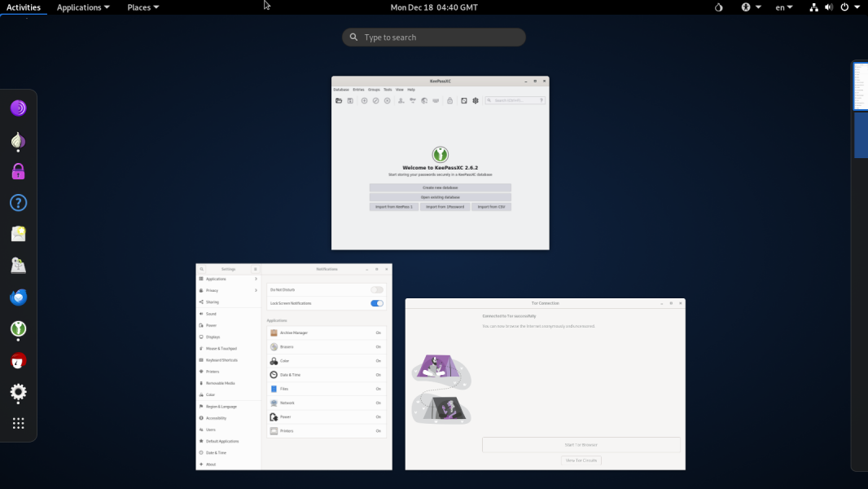Click the copy URL globe icon in KeePassXC

click(x=424, y=101)
